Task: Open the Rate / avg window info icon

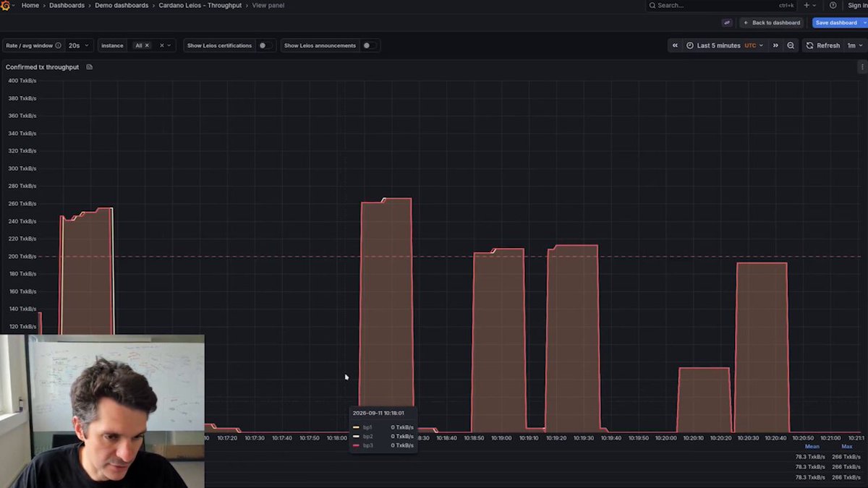Action: pyautogui.click(x=58, y=46)
